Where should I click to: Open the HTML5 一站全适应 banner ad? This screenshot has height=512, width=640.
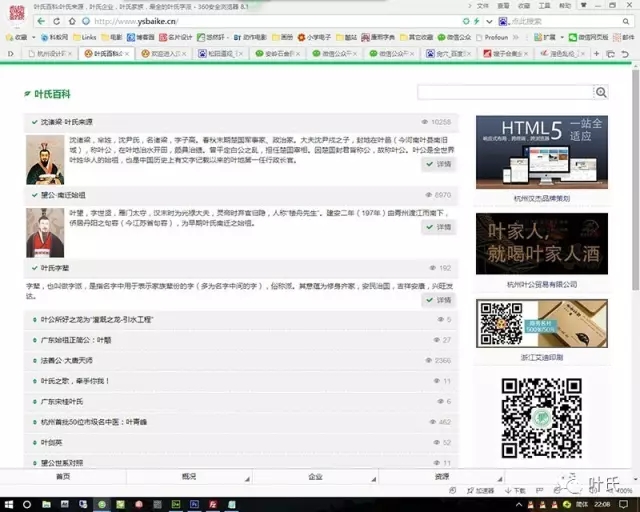[x=542, y=152]
